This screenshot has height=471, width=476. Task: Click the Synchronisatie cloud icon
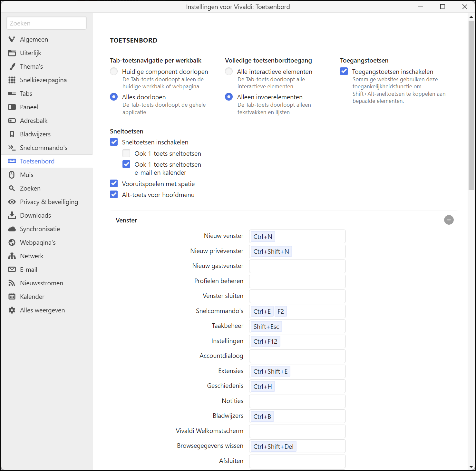tap(12, 229)
